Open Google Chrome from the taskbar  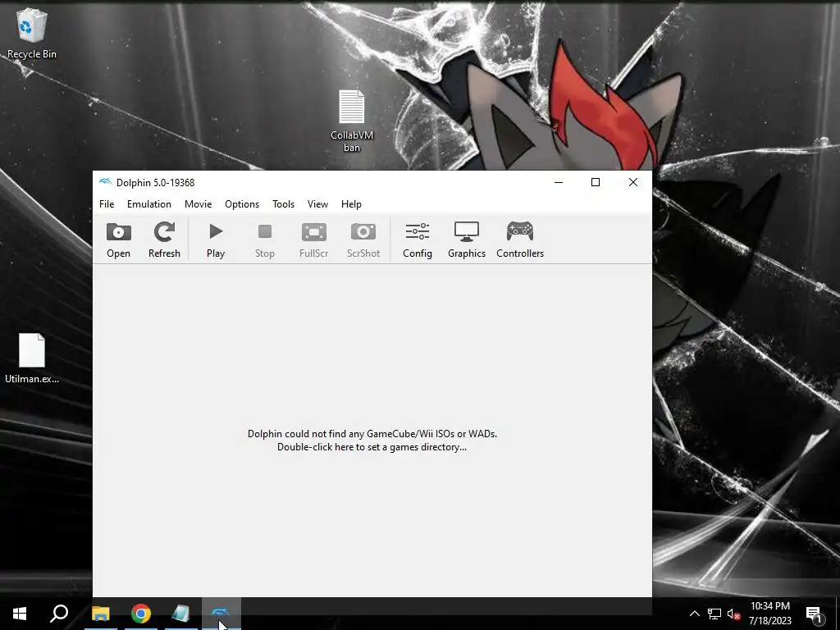coord(141,614)
